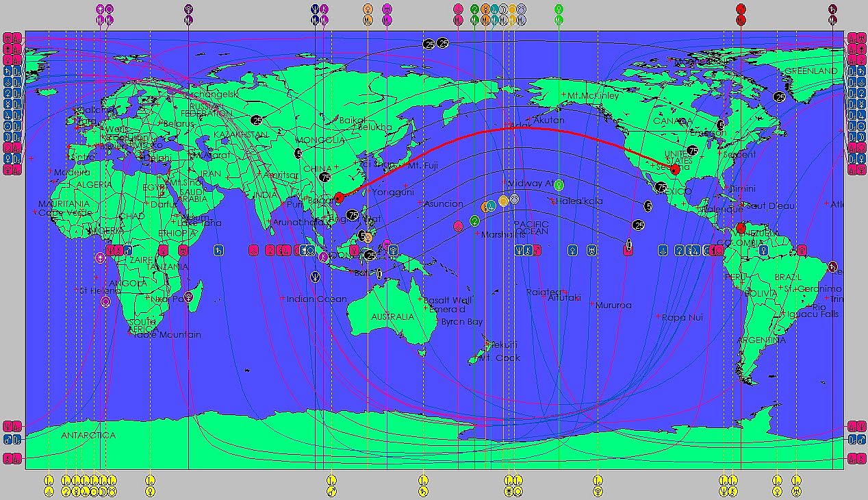
Task: Select the yellow Mars IC marker below the map
Action: (x=331, y=486)
